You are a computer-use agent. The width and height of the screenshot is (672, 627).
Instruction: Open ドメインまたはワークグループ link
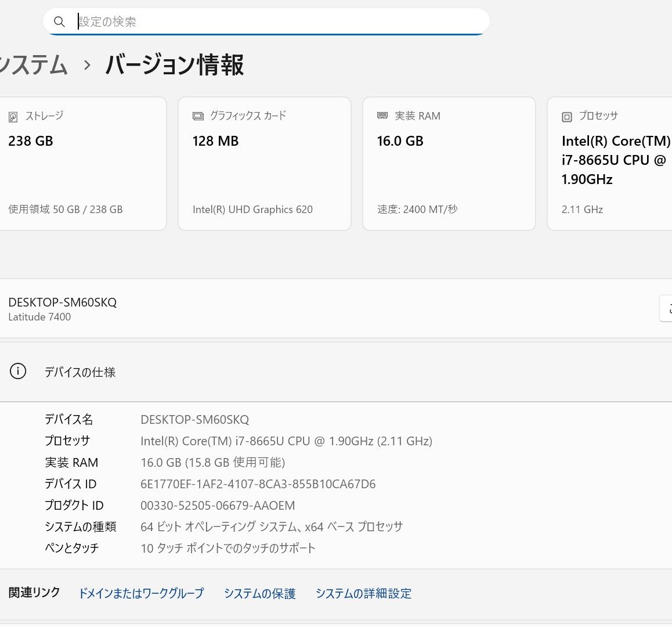point(141,593)
